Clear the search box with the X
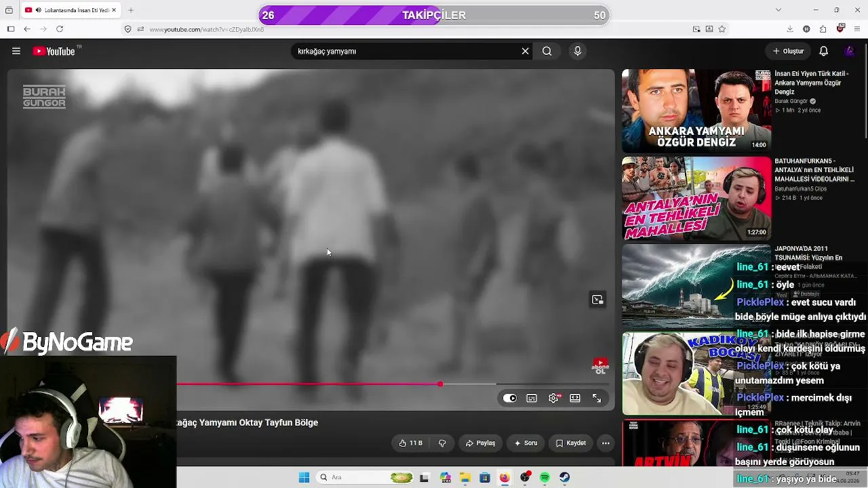This screenshot has width=868, height=488. tap(525, 51)
